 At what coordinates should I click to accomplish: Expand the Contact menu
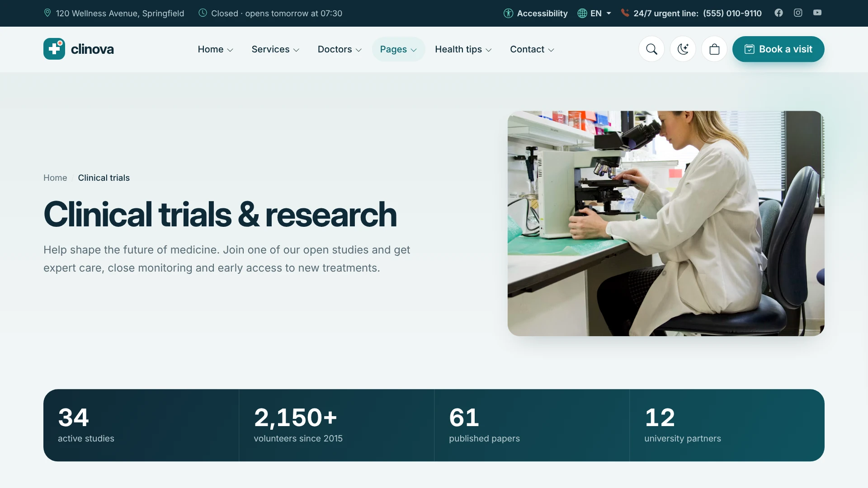(532, 49)
